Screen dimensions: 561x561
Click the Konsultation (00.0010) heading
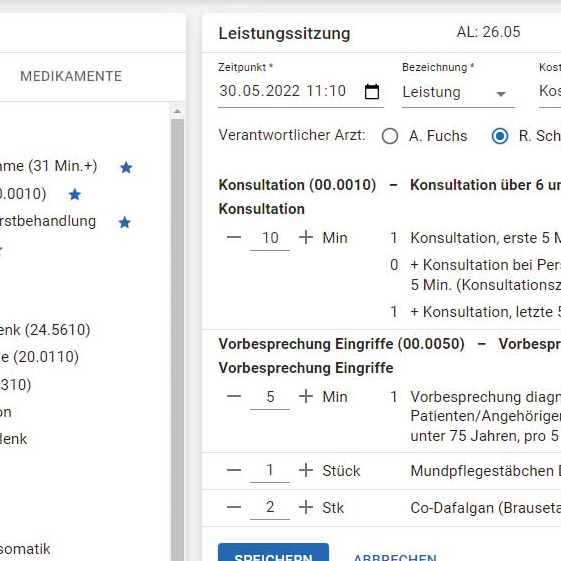pos(297,185)
